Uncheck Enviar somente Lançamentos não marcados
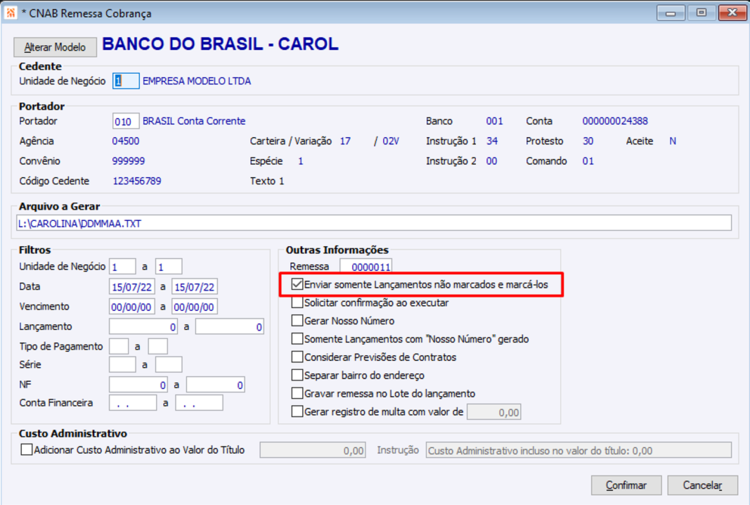This screenshot has width=750, height=505. pos(297,285)
